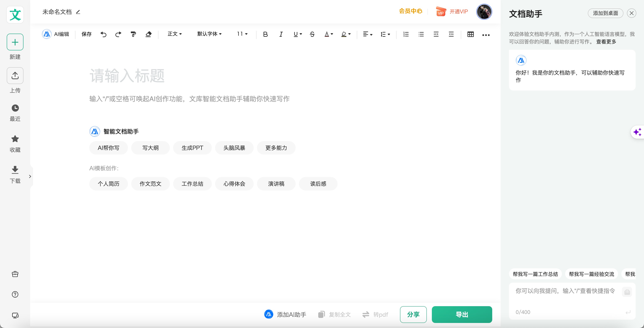The image size is (644, 328).
Task: Click the undo arrow icon
Action: click(103, 34)
